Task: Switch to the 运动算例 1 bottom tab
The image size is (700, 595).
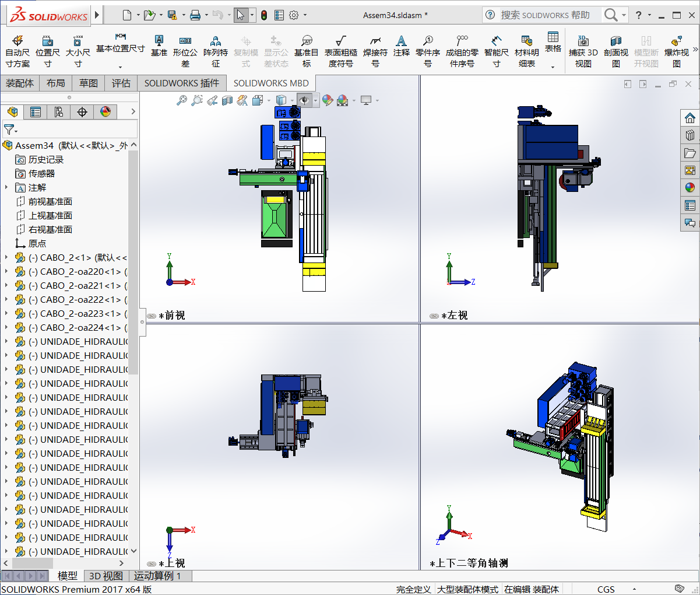Action: tap(157, 576)
